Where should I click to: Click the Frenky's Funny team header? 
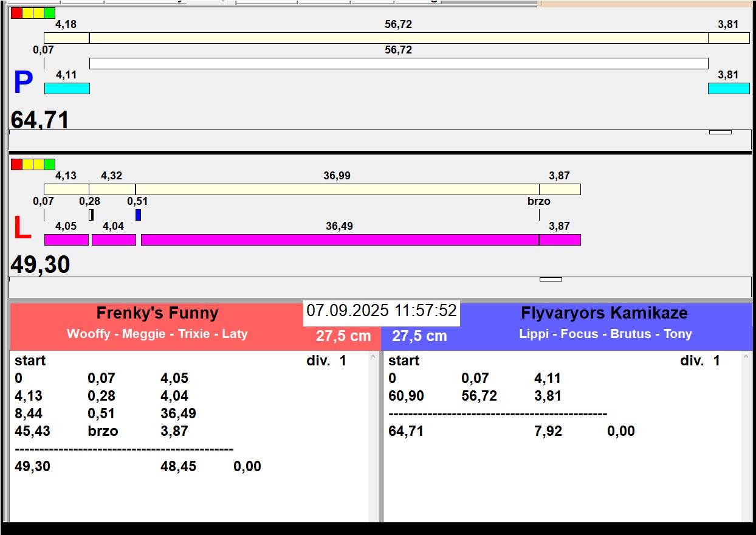pyautogui.click(x=157, y=314)
